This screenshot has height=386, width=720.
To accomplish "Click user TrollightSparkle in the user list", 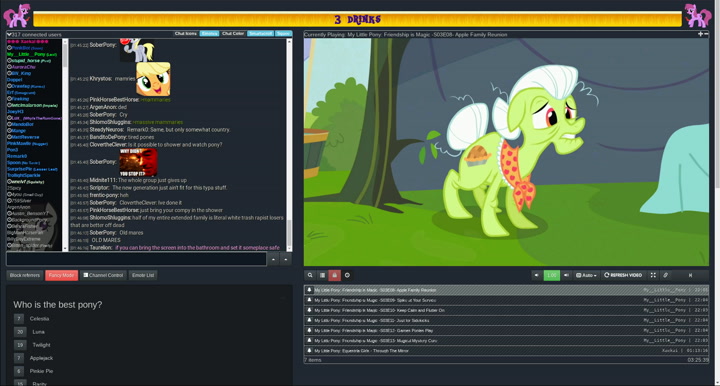I will (x=24, y=175).
